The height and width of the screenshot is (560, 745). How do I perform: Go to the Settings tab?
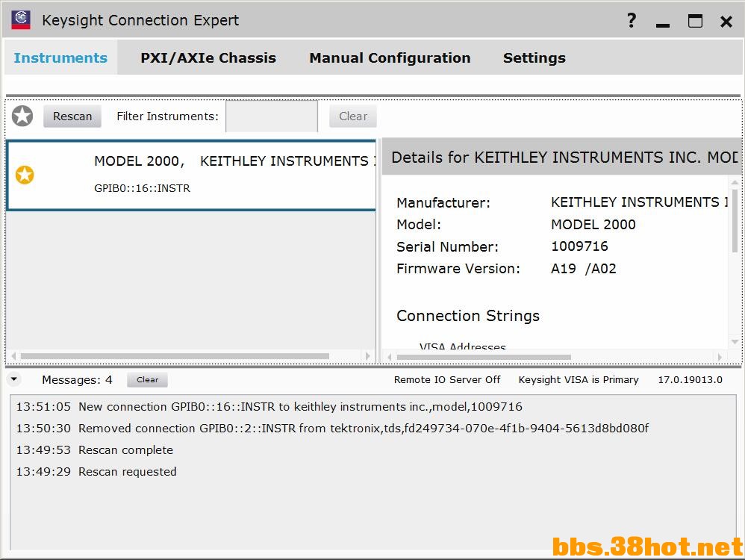click(x=534, y=58)
